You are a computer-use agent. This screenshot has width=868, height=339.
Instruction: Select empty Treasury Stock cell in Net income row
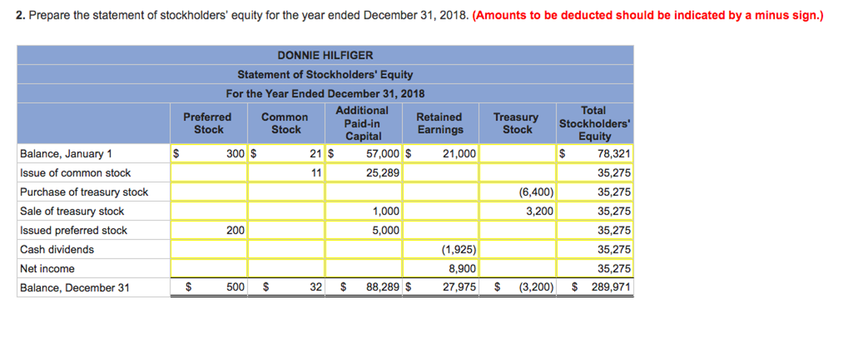518,268
